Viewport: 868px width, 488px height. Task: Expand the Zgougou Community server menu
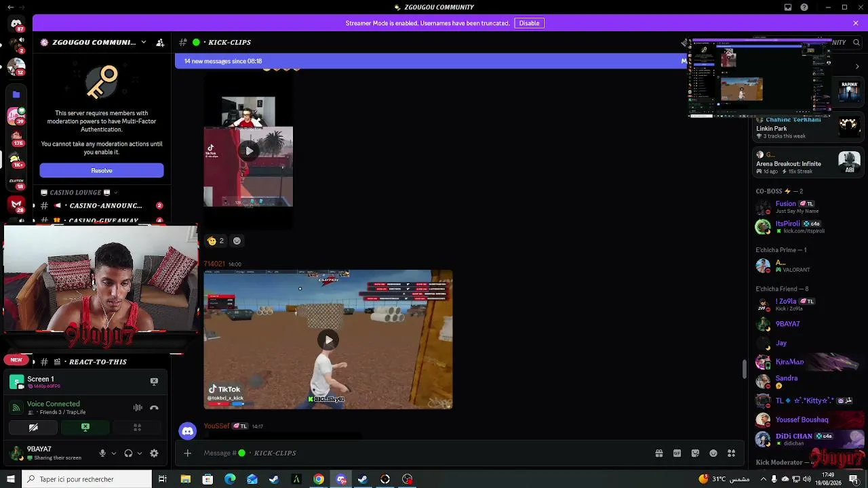[x=143, y=42]
